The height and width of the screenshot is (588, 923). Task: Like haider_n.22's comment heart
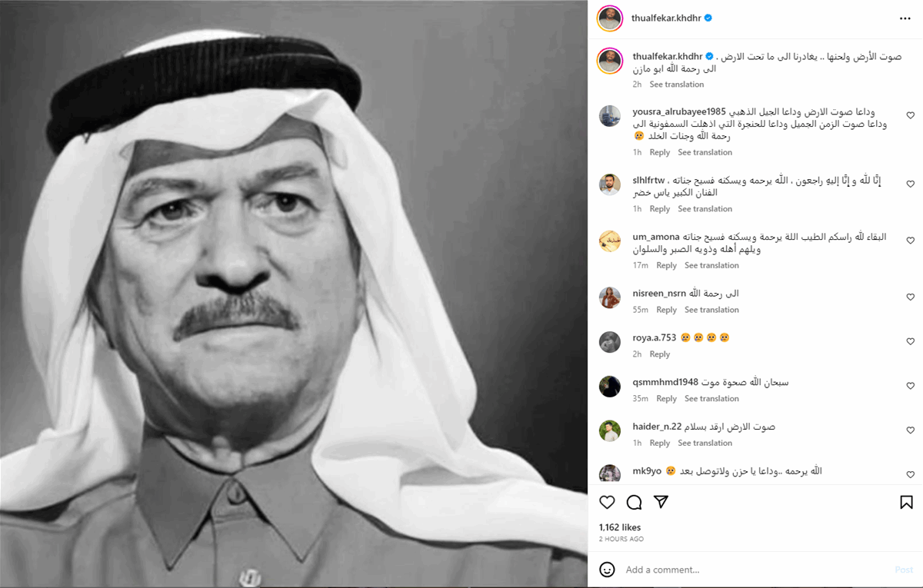click(911, 430)
